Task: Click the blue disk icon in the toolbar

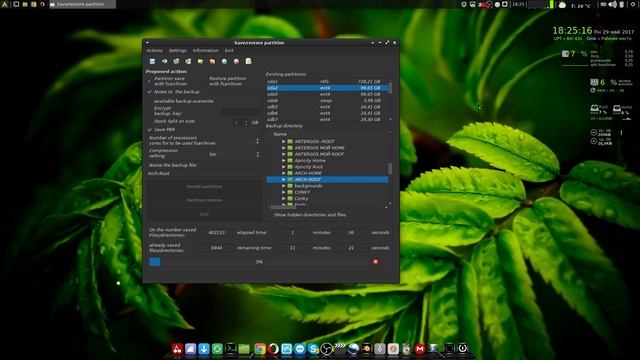Action: (x=152, y=61)
